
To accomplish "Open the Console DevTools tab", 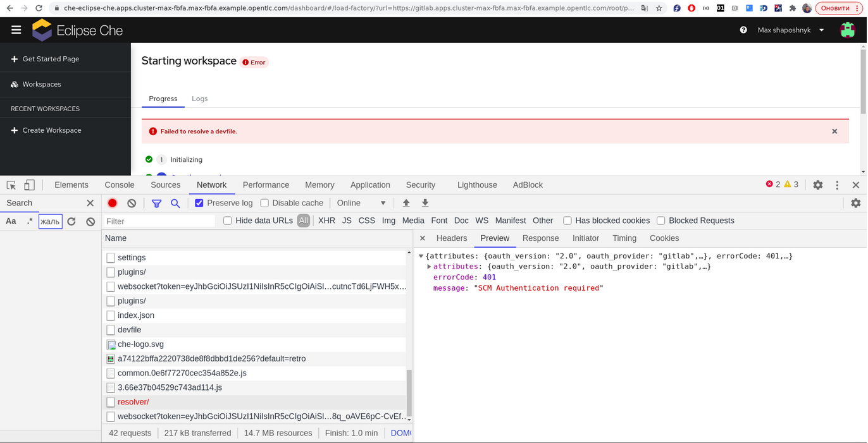I will click(120, 185).
